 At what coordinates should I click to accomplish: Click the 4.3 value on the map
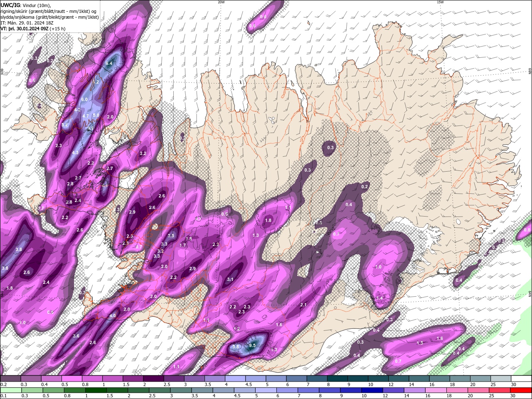click(x=75, y=153)
